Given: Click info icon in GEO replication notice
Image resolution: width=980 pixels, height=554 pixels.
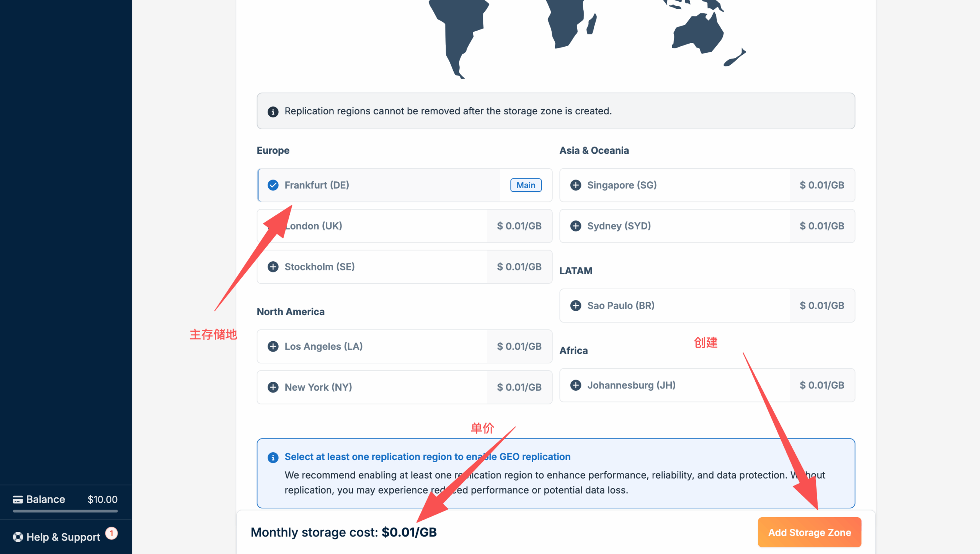Looking at the screenshot, I should pyautogui.click(x=273, y=458).
